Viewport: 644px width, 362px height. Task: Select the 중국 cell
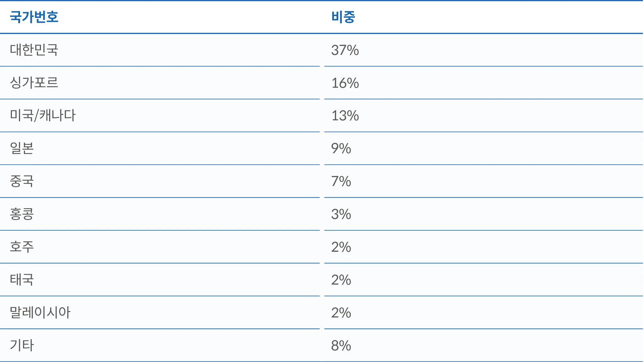pos(22,181)
